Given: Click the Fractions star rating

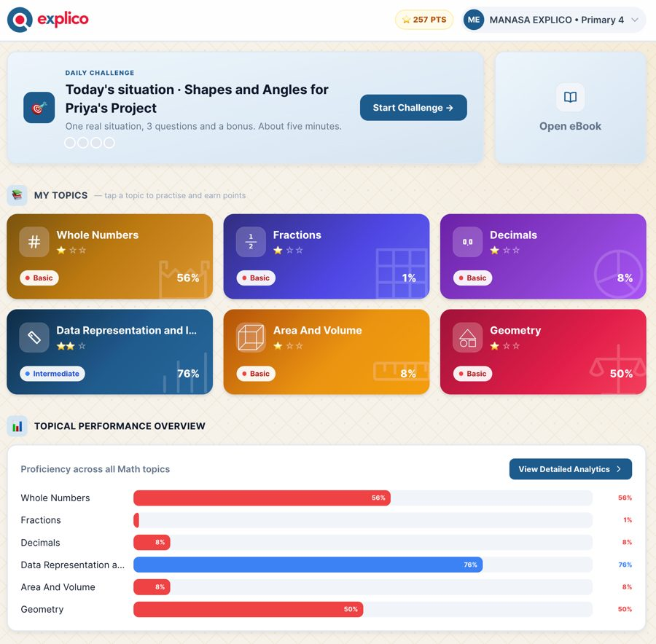Looking at the screenshot, I should coord(288,251).
